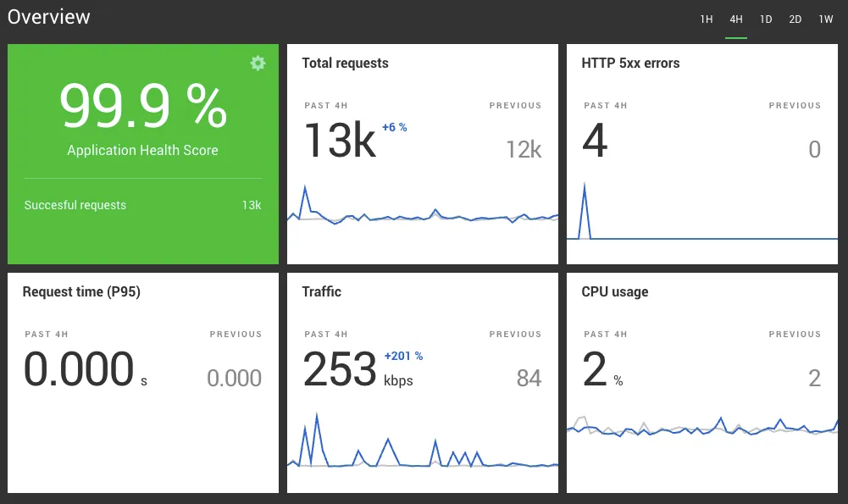The height and width of the screenshot is (504, 848).
Task: Open the Application Health Score settings gear
Action: (x=258, y=63)
